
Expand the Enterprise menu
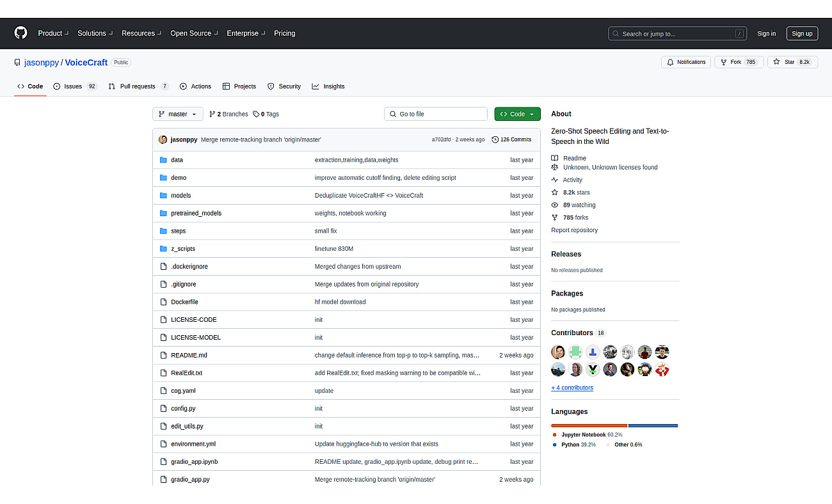click(246, 33)
